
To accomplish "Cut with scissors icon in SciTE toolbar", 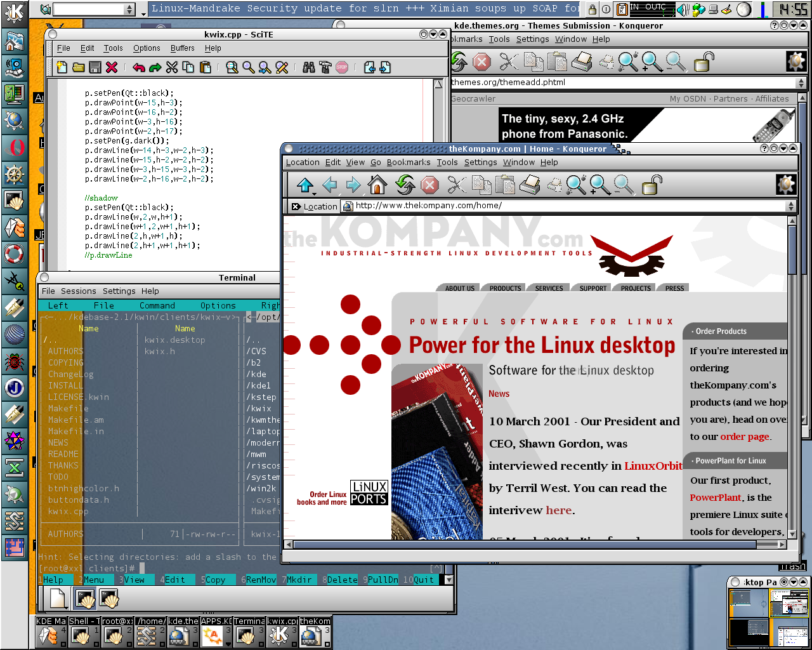I will (172, 67).
